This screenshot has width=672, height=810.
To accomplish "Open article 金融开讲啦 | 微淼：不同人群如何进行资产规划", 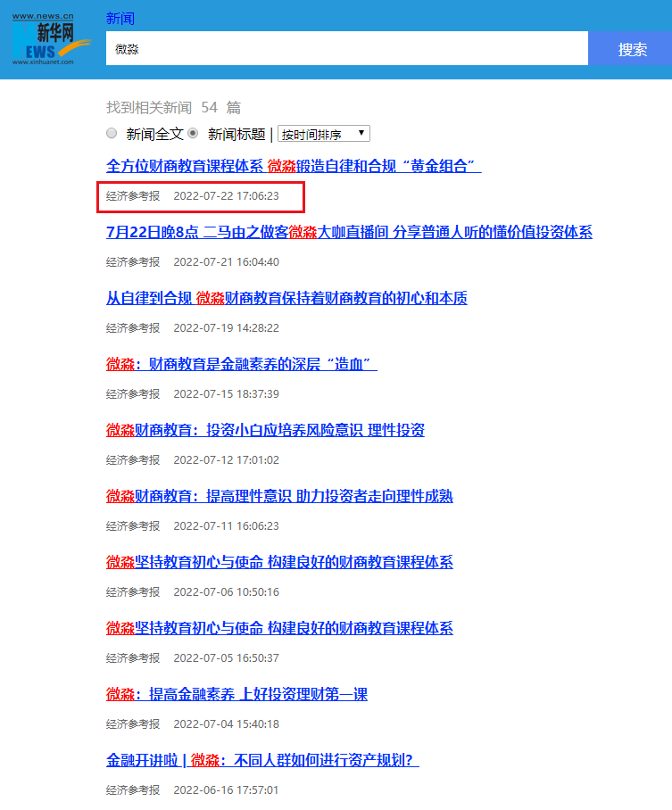I will point(262,760).
